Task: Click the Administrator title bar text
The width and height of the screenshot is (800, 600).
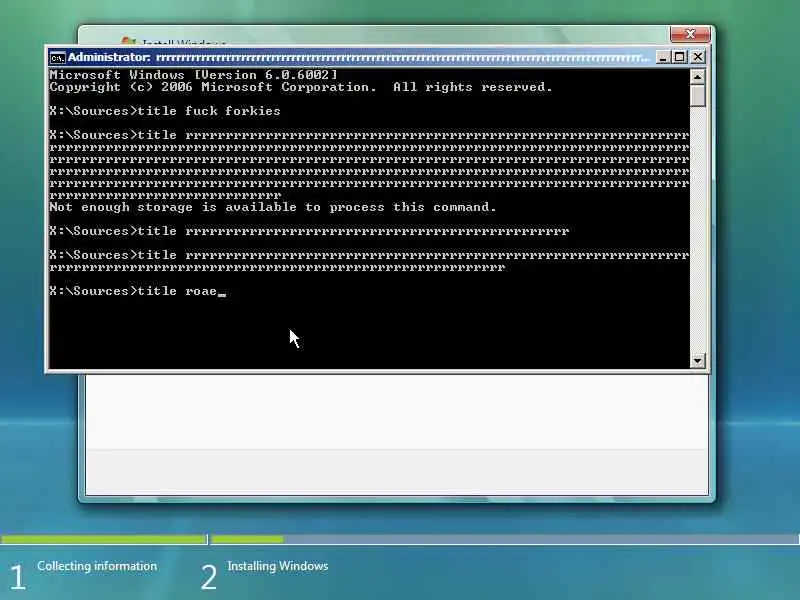Action: (x=358, y=58)
